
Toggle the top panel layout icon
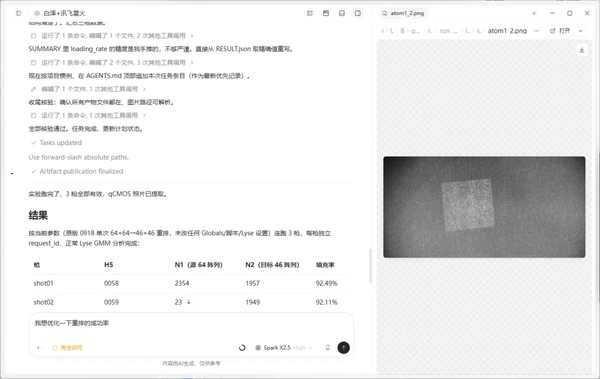point(326,13)
